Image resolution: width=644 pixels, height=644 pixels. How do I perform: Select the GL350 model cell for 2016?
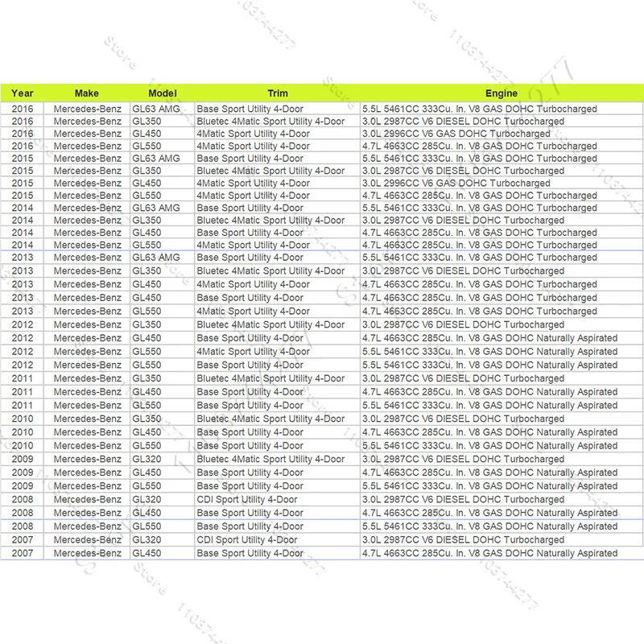tap(163, 122)
